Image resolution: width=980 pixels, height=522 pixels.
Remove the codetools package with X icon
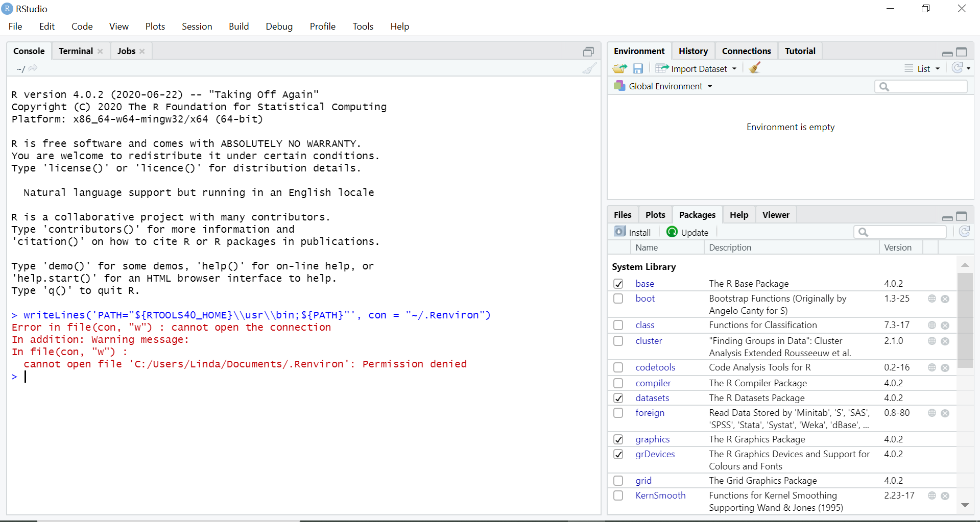945,368
